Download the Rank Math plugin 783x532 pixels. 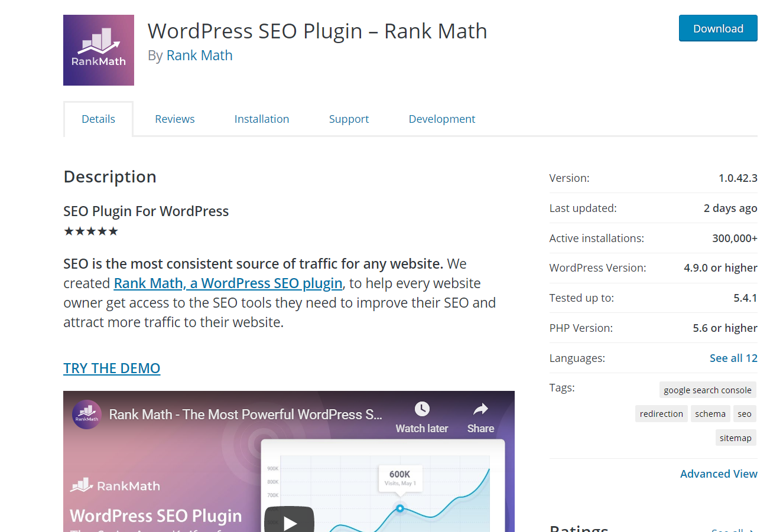pos(718,28)
